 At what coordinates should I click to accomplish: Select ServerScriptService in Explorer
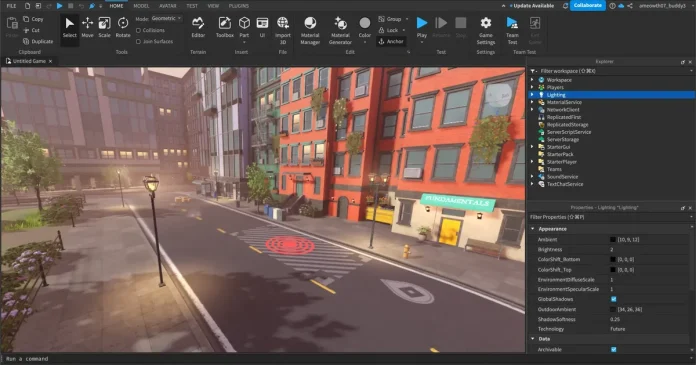point(569,132)
